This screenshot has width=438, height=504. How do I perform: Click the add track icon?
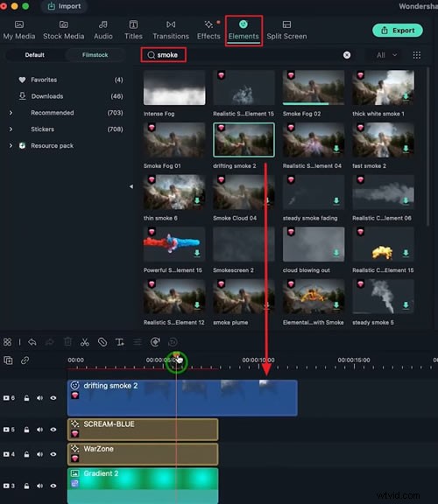click(9, 360)
